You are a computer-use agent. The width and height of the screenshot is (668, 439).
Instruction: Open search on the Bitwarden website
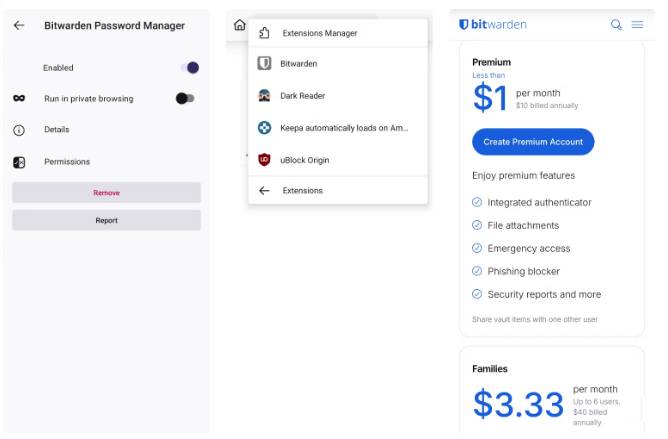[x=616, y=25]
